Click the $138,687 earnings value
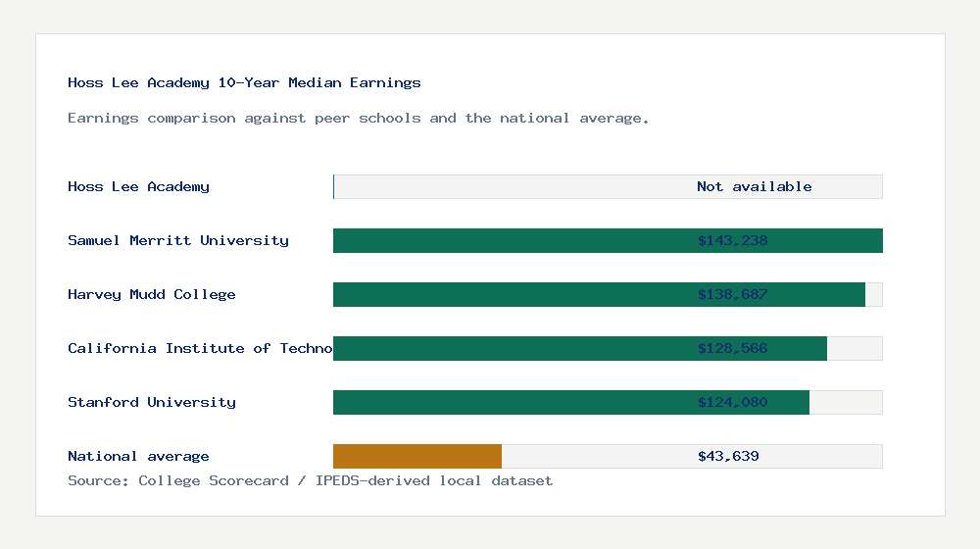Viewport: 980px width, 549px height. [732, 294]
